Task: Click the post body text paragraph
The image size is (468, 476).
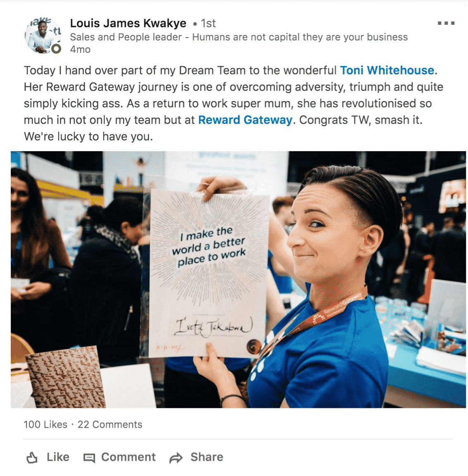Action: [x=234, y=103]
